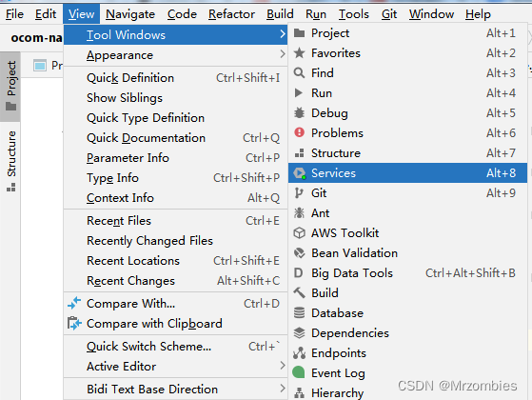Click the Event Log green icon
532x400 pixels.
click(299, 372)
